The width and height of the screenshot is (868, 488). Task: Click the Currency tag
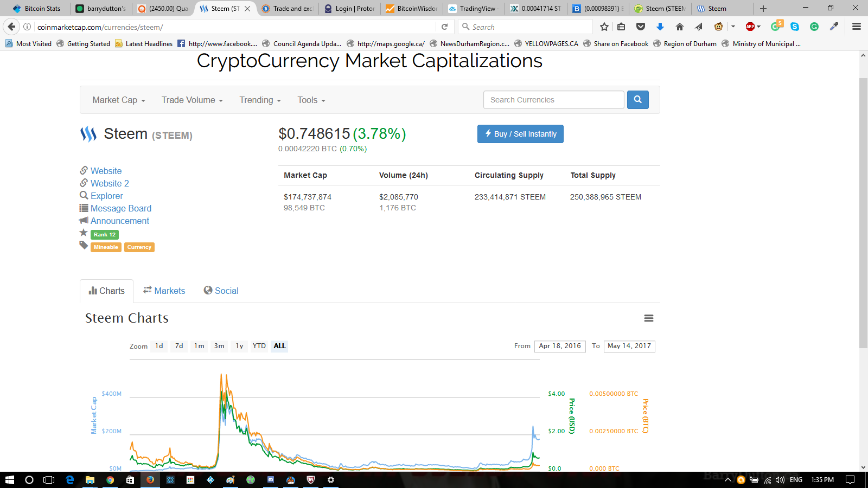[139, 247]
